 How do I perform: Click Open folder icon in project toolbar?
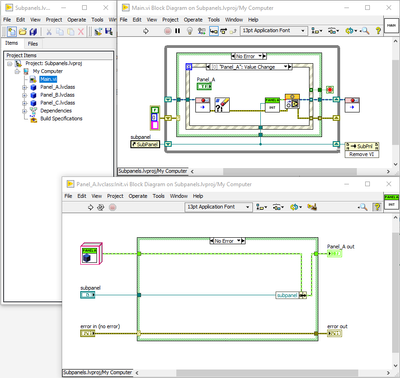point(23,32)
